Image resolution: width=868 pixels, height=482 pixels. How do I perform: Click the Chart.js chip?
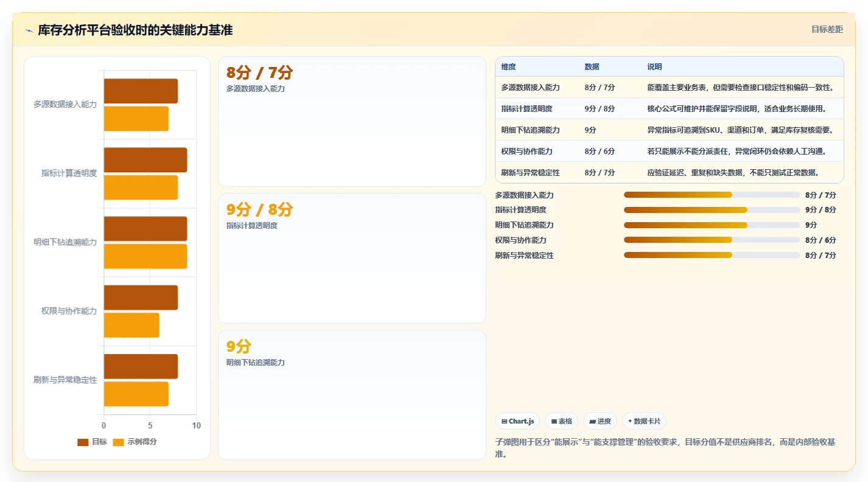tap(517, 421)
